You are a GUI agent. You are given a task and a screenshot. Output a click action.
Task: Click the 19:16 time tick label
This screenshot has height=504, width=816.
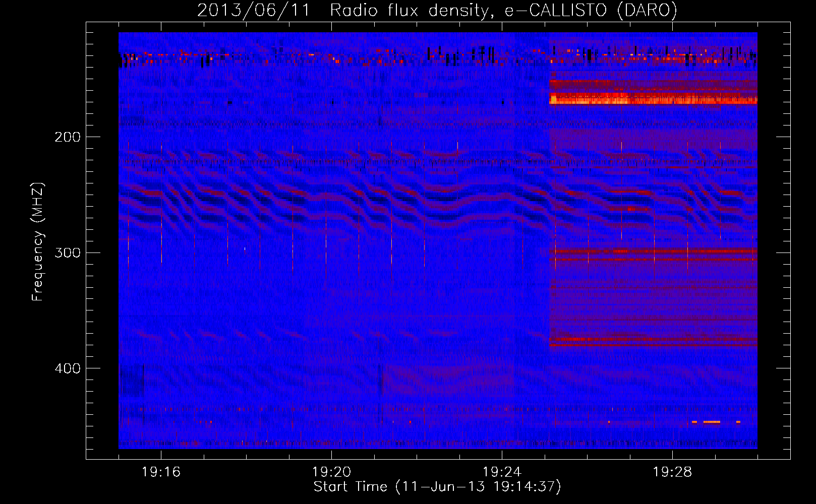tap(161, 472)
